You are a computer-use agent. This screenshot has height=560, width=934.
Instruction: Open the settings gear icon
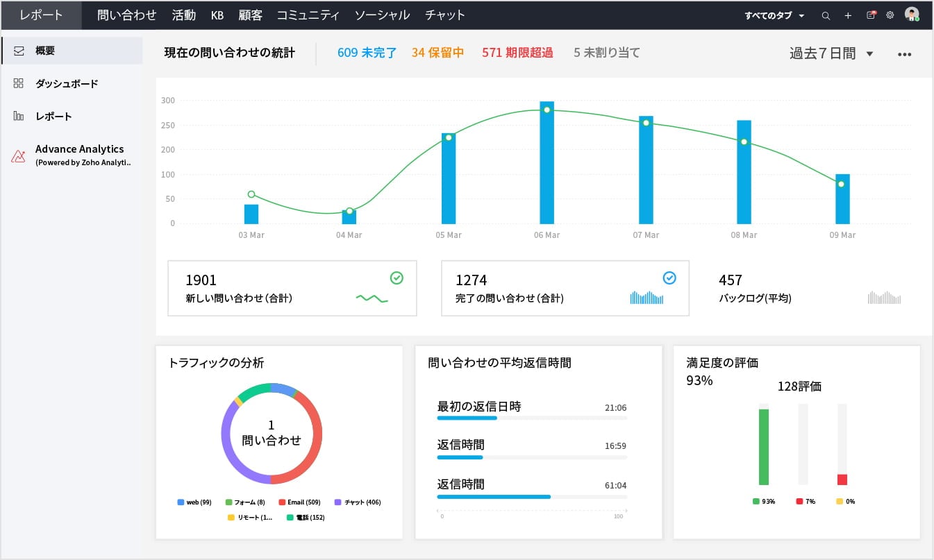[x=890, y=15]
